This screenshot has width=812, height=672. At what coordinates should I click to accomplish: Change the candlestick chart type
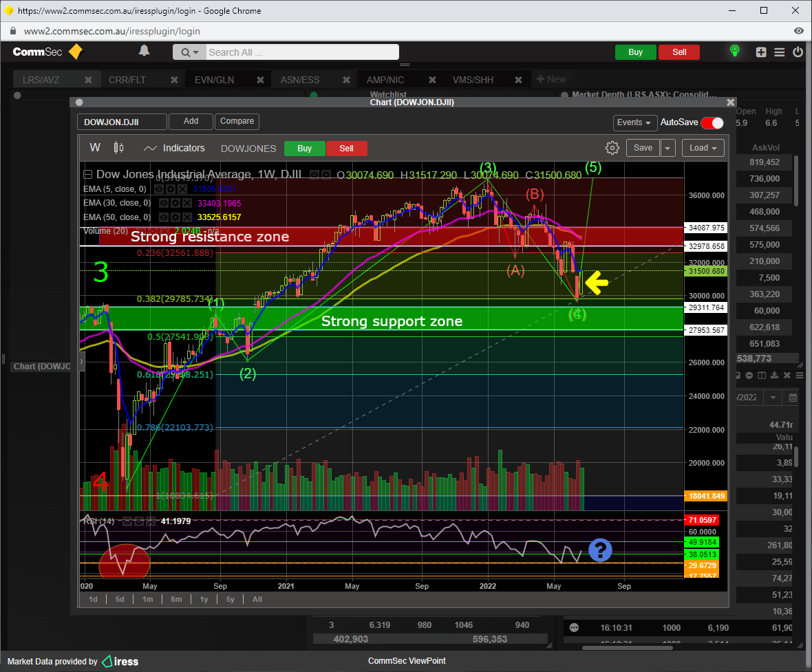(118, 148)
